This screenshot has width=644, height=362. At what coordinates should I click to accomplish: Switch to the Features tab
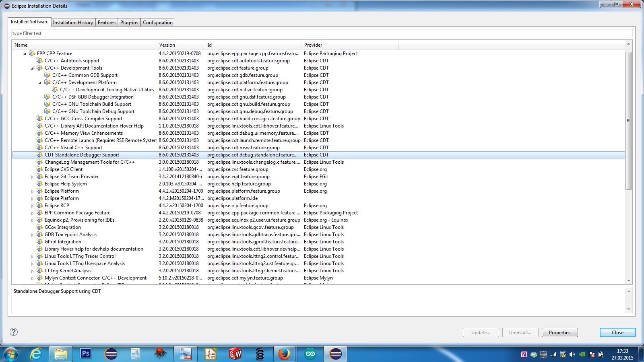coord(107,23)
